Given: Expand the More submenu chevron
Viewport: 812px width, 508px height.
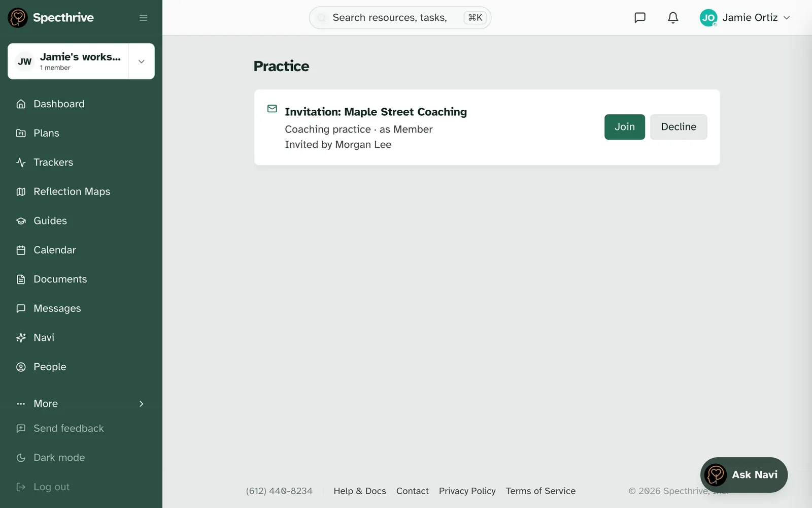Looking at the screenshot, I should [x=142, y=404].
